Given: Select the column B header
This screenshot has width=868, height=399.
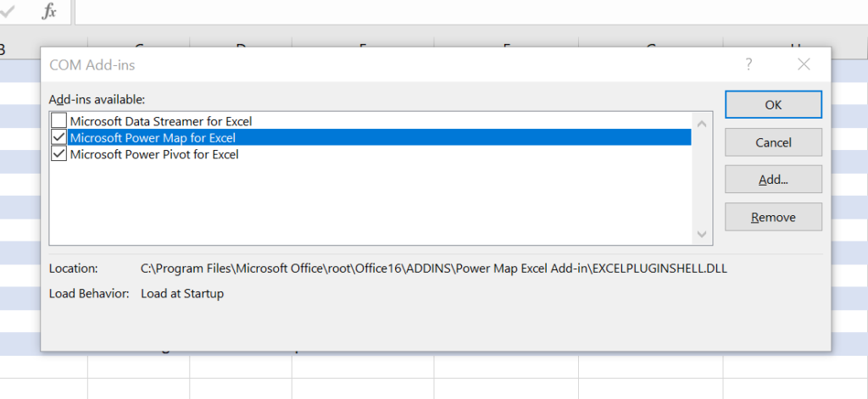Looking at the screenshot, I should pyautogui.click(x=4, y=50).
